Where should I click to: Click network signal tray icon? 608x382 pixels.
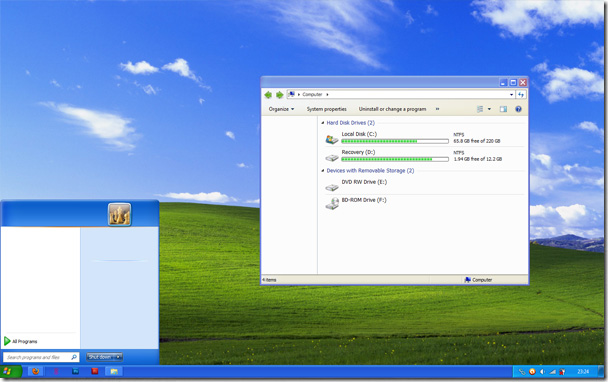[x=553, y=372]
